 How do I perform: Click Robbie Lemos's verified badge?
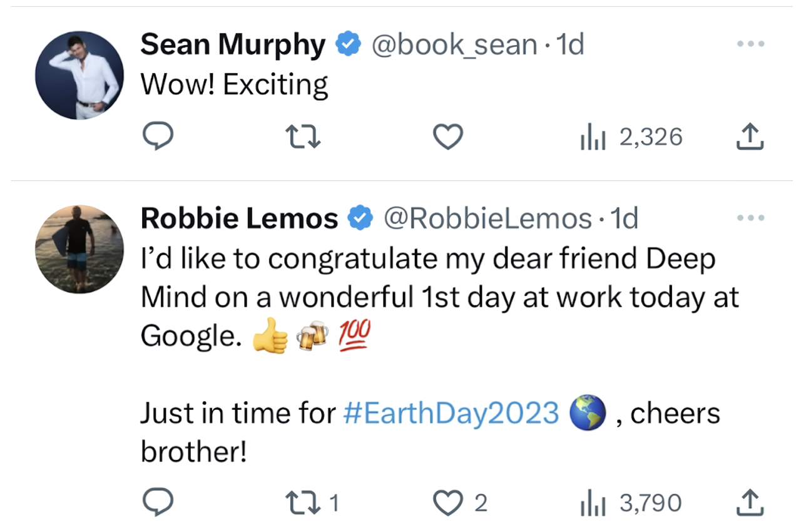pyautogui.click(x=360, y=218)
